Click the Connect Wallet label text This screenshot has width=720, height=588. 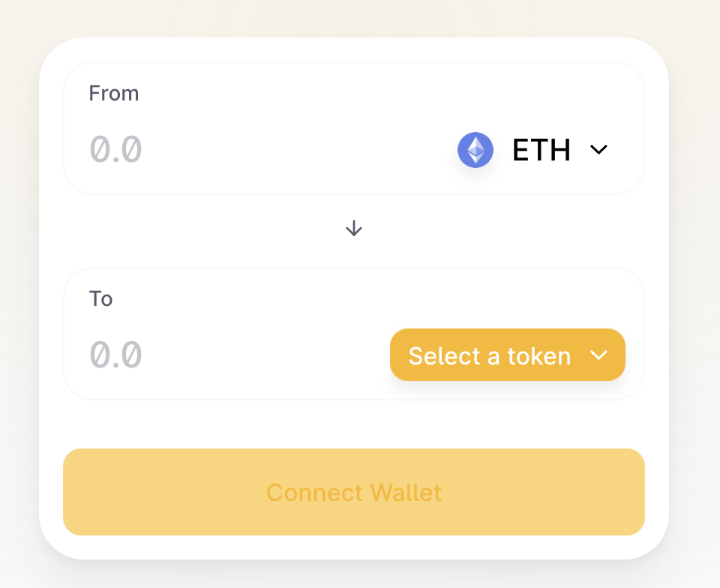click(353, 493)
